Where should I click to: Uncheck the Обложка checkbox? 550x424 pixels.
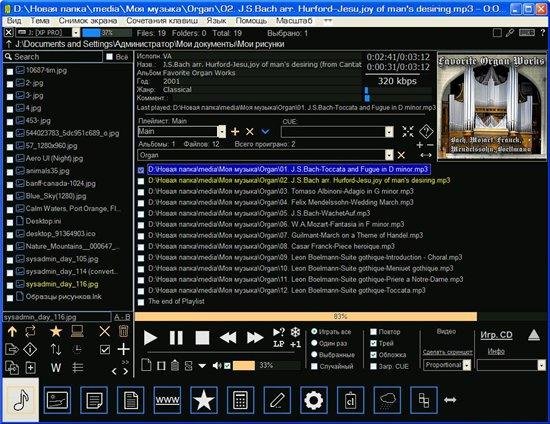pyautogui.click(x=374, y=355)
